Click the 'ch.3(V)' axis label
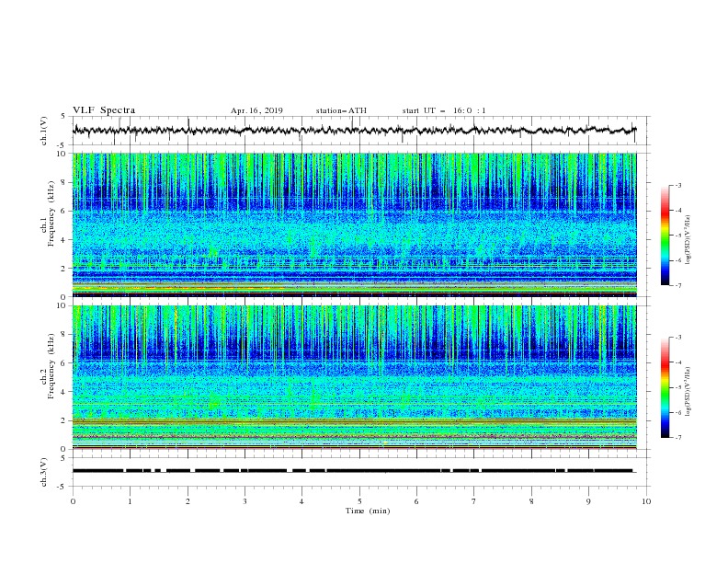This screenshot has width=728, height=563. pos(44,472)
